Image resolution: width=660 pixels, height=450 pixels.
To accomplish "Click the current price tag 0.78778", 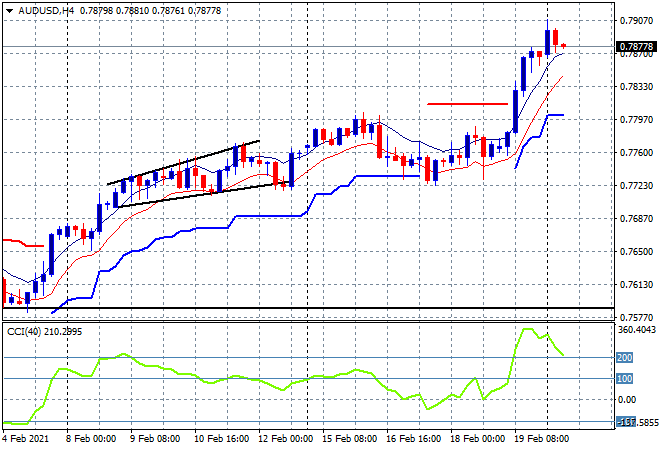I will tap(636, 46).
